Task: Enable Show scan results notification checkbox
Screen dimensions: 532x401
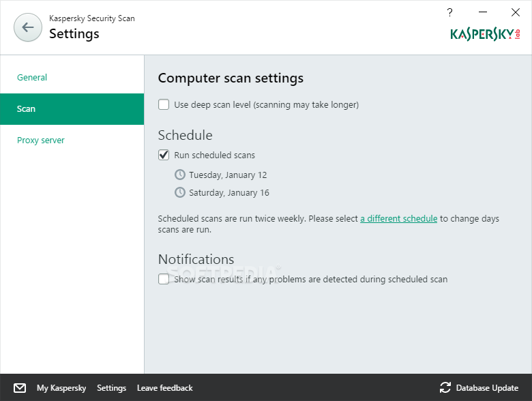Action: (164, 279)
